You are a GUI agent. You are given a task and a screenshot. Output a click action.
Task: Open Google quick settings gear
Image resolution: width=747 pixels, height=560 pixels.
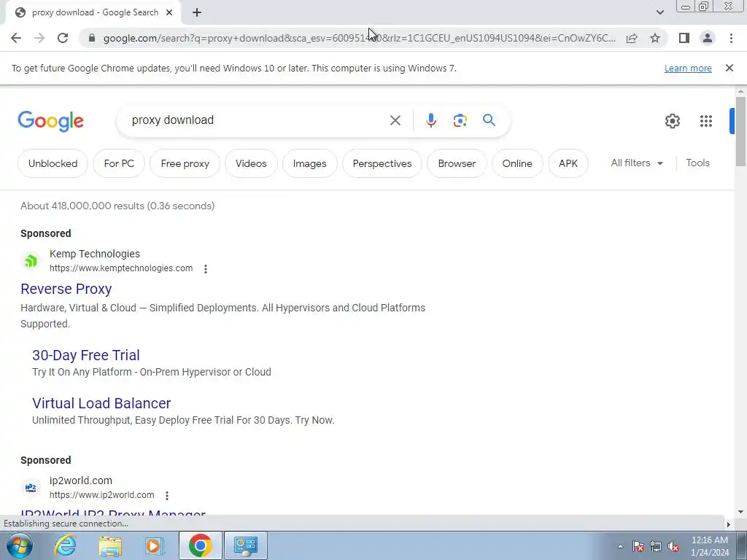tap(672, 121)
